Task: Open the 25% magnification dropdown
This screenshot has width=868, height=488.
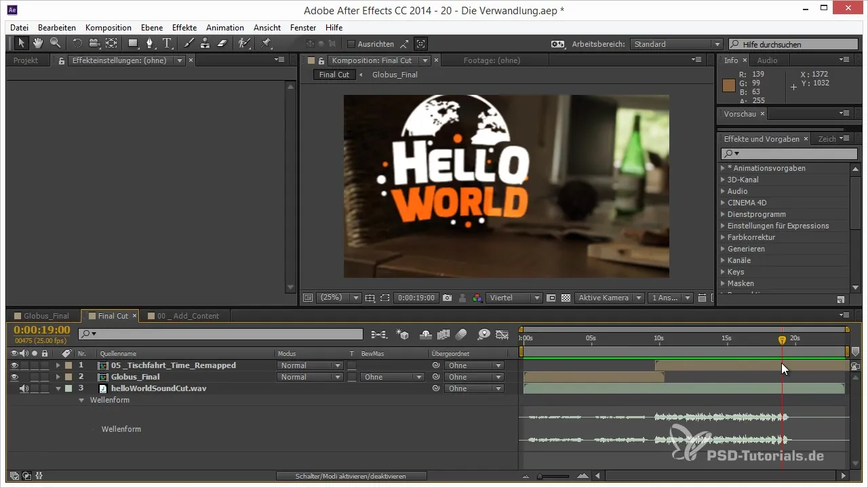Action: click(x=340, y=298)
